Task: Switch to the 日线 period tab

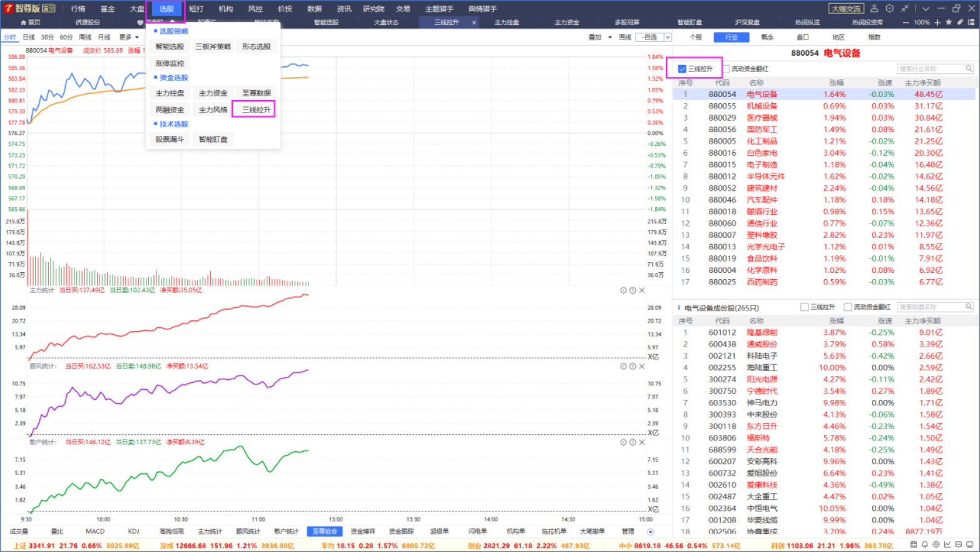Action: tap(29, 38)
